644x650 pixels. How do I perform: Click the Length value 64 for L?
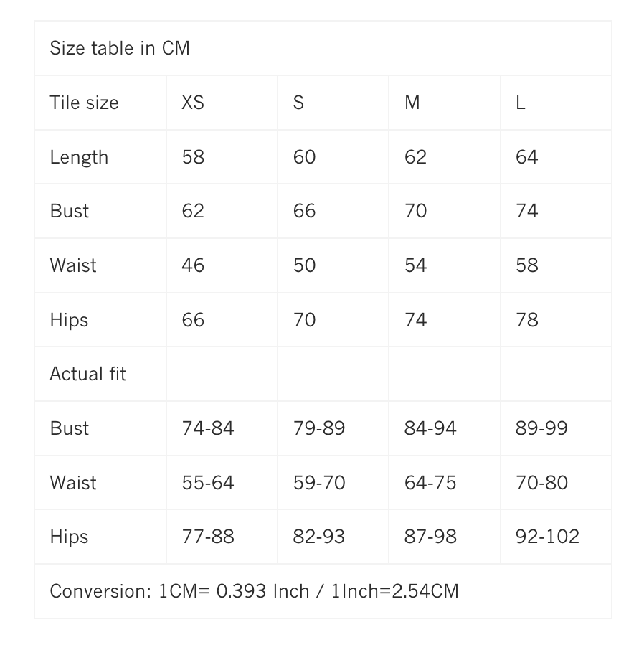click(x=526, y=157)
